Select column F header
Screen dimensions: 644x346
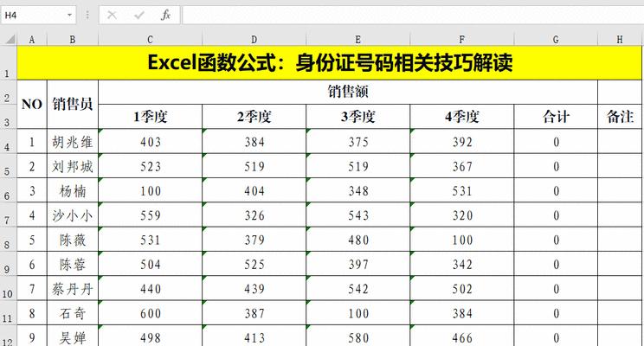click(x=461, y=40)
